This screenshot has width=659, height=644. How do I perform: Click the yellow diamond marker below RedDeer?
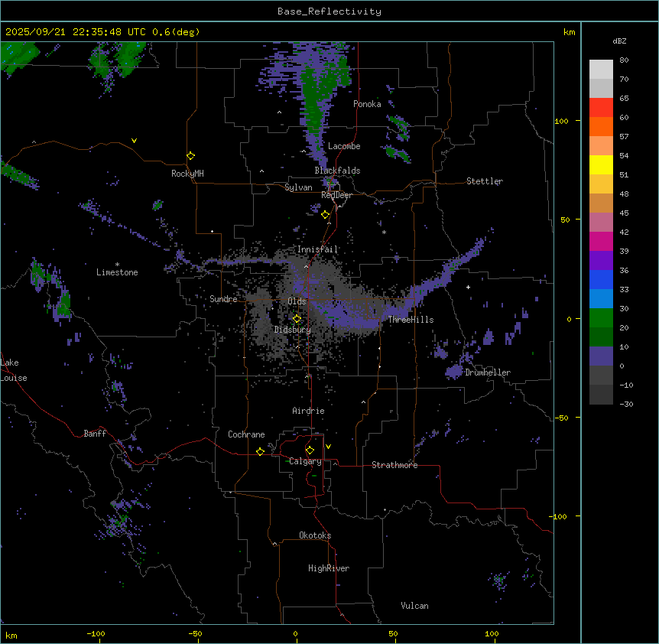pyautogui.click(x=325, y=215)
